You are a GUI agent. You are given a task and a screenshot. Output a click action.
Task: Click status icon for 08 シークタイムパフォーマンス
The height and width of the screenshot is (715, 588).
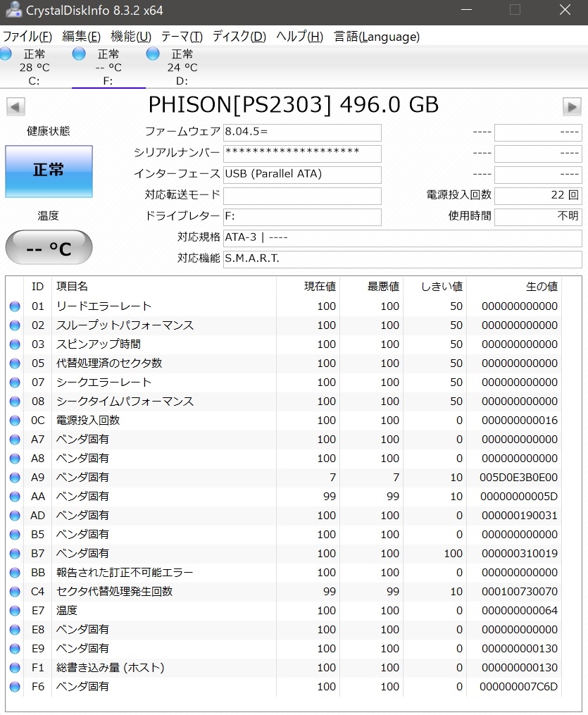pos(15,402)
